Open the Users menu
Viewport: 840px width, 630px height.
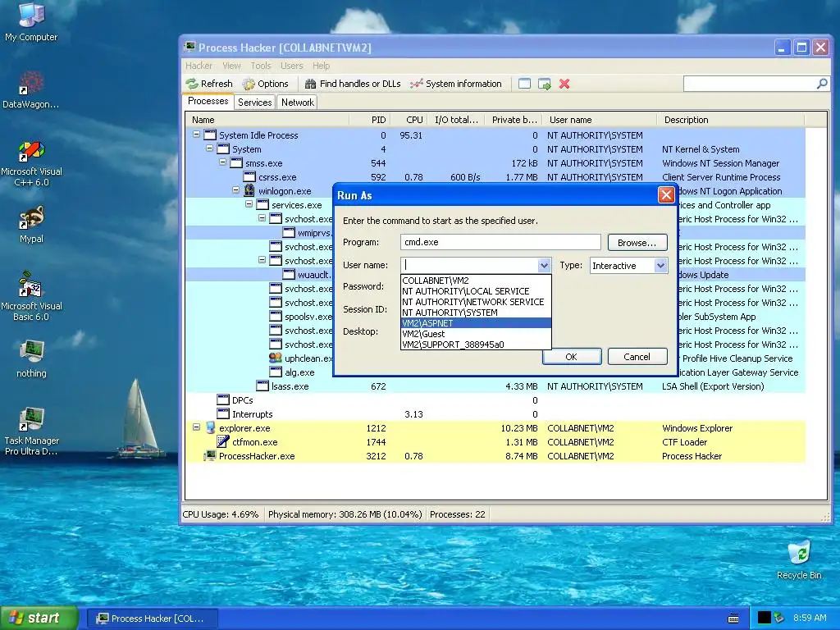pos(291,66)
